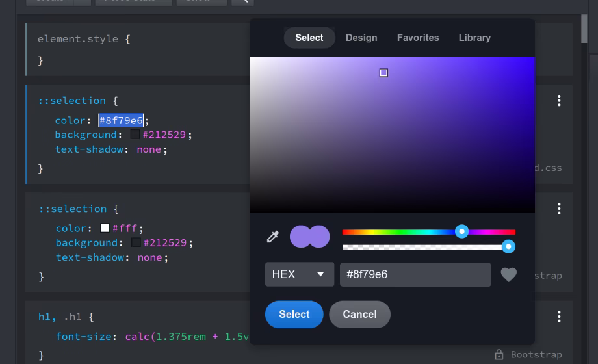
Task: Open three-dot menu of second ::selection rule
Action: point(559,209)
